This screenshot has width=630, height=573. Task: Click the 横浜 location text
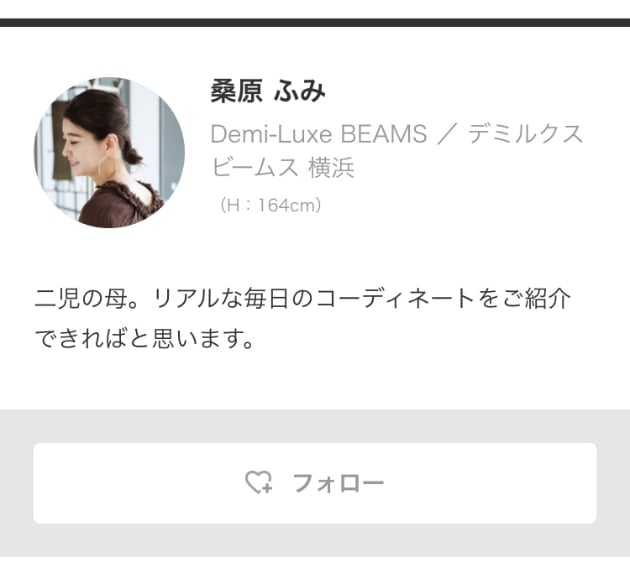tap(331, 167)
